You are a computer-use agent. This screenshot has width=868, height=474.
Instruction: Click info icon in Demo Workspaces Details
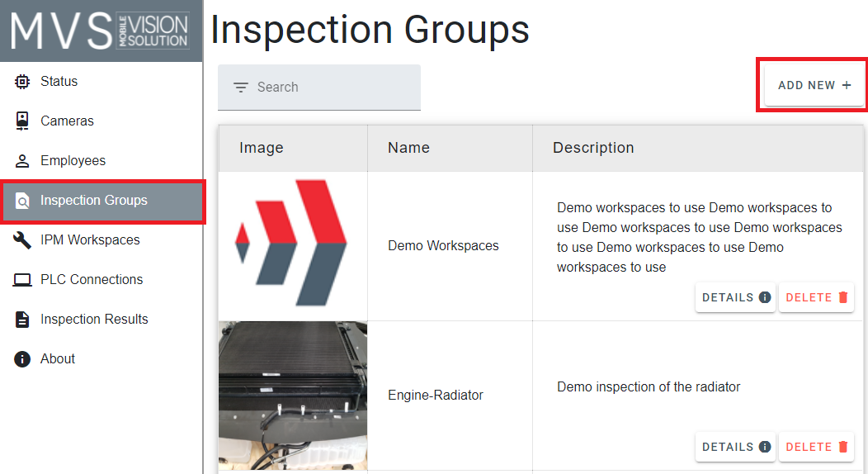coord(765,297)
